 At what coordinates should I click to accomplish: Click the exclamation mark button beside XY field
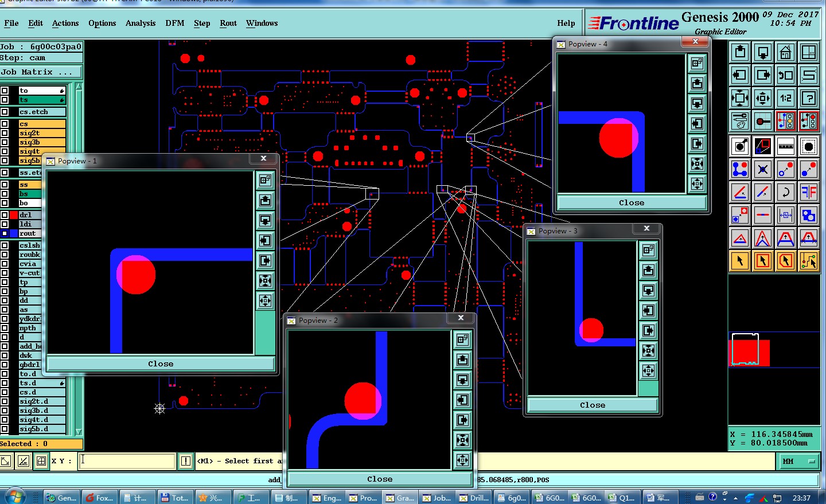[186, 461]
